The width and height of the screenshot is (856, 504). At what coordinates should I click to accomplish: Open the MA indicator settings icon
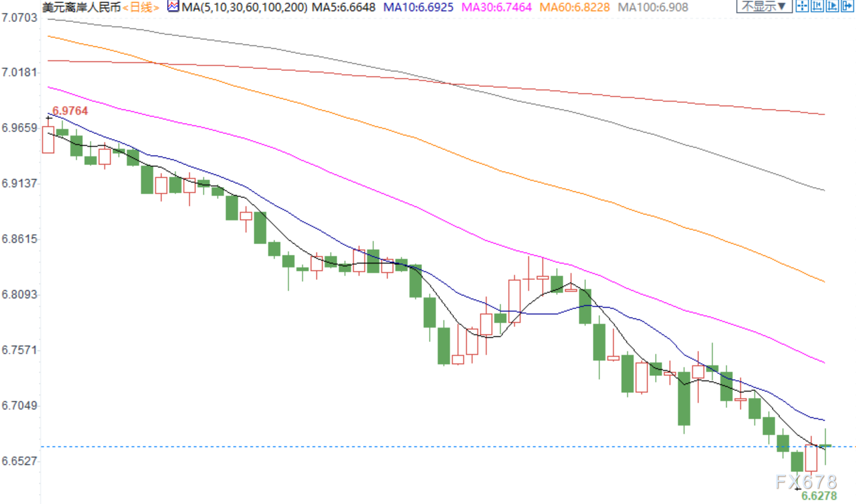point(173,7)
